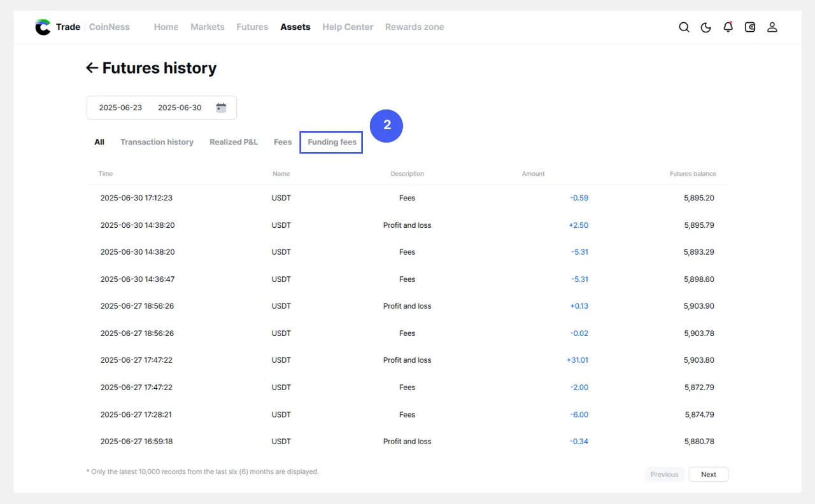The width and height of the screenshot is (815, 504).
Task: Open notifications bell icon
Action: point(728,27)
